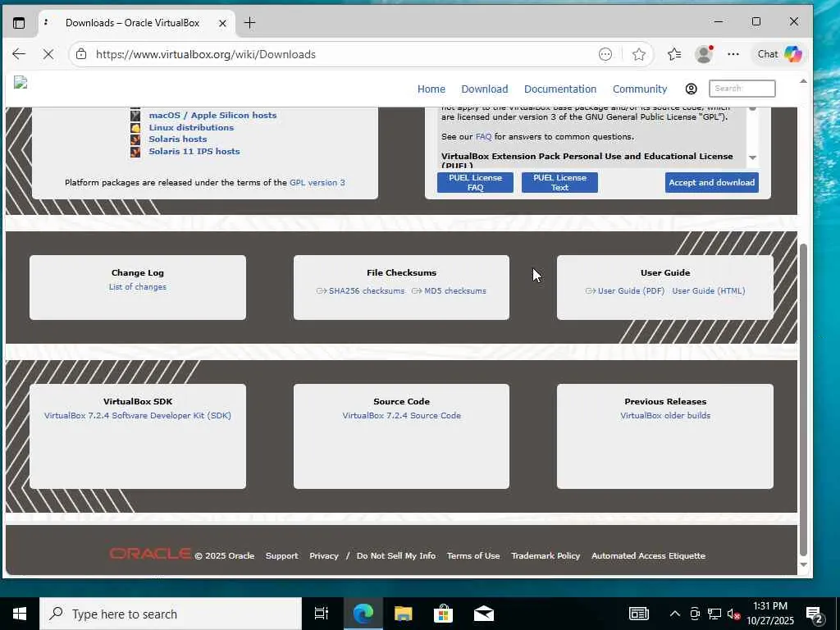Add this page to favorites star

tap(638, 54)
